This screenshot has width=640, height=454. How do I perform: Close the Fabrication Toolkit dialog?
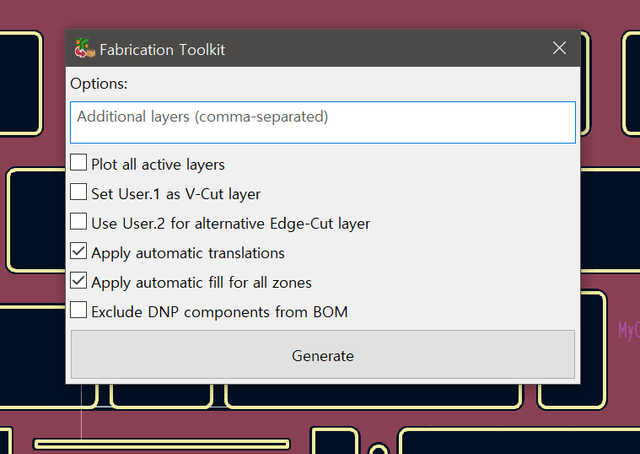(x=559, y=48)
